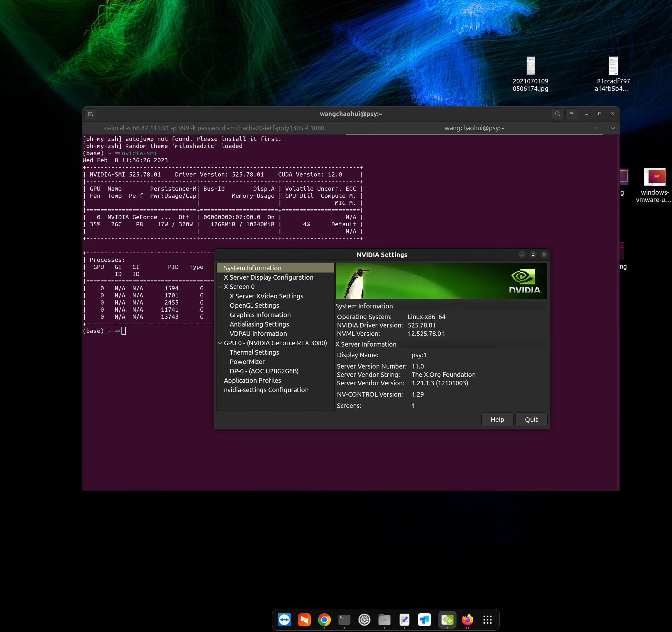
Task: Click the terminal prompt cursor at the bottom
Action: (123, 331)
